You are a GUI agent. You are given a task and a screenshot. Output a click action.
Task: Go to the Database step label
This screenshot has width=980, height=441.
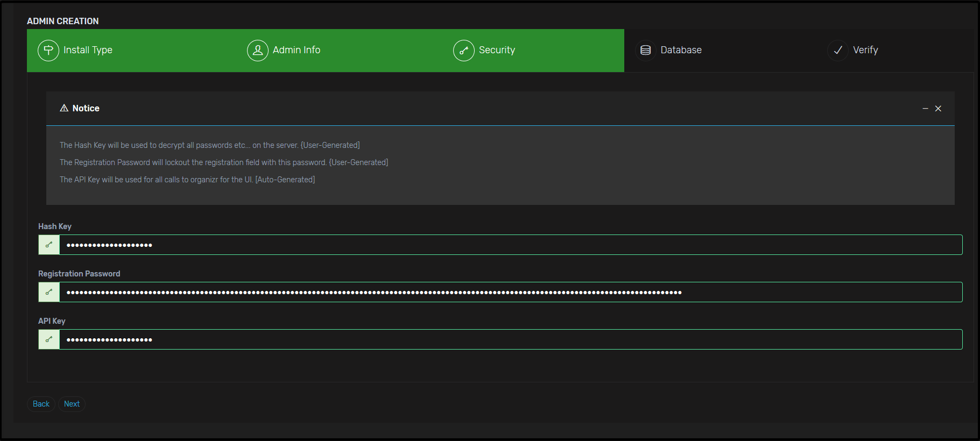click(681, 50)
